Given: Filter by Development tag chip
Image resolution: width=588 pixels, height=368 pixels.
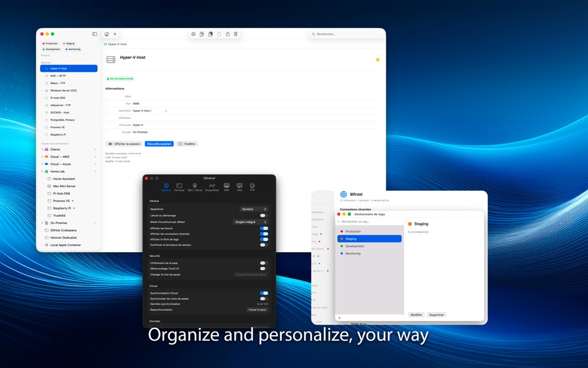Looking at the screenshot, I should tap(51, 49).
